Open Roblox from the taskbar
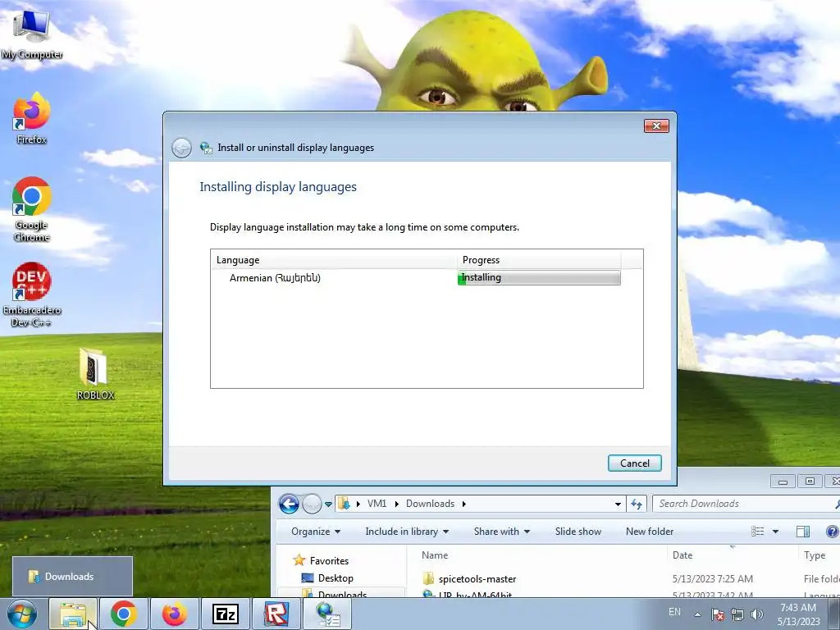 [276, 614]
